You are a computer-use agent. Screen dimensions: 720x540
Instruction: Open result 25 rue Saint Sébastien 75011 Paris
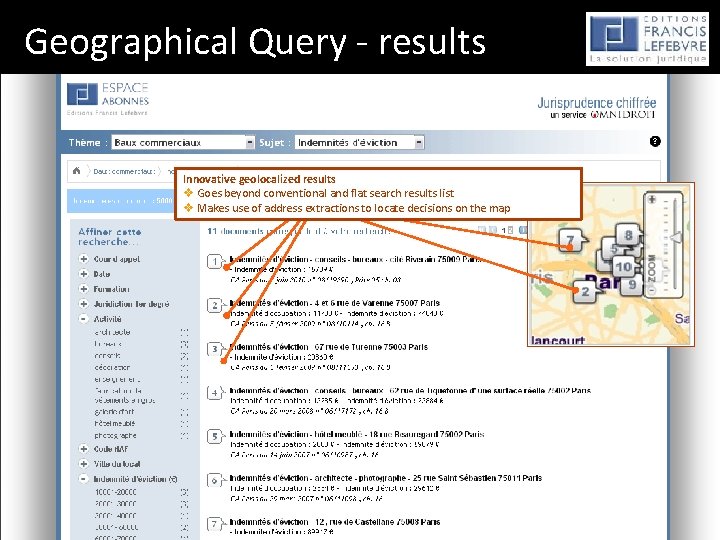[x=386, y=478]
